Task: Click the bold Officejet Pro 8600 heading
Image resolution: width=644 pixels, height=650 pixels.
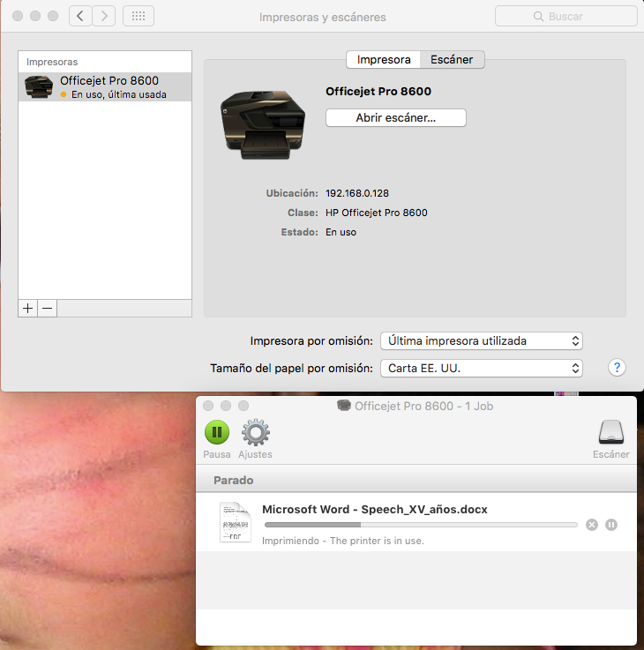Action: click(378, 91)
